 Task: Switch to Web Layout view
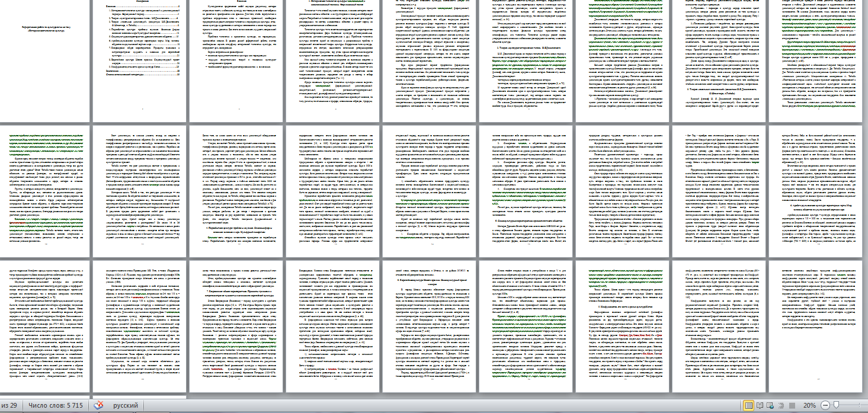[x=770, y=405]
